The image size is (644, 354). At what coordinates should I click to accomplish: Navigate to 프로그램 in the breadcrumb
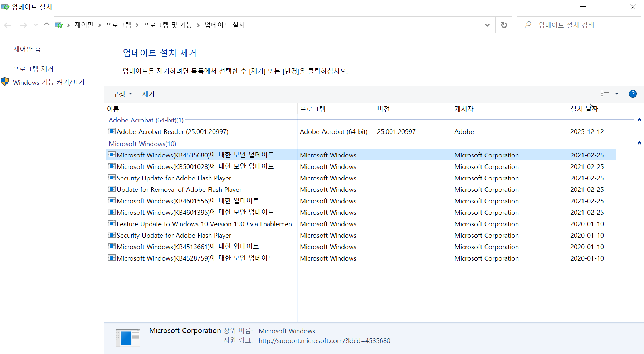118,25
